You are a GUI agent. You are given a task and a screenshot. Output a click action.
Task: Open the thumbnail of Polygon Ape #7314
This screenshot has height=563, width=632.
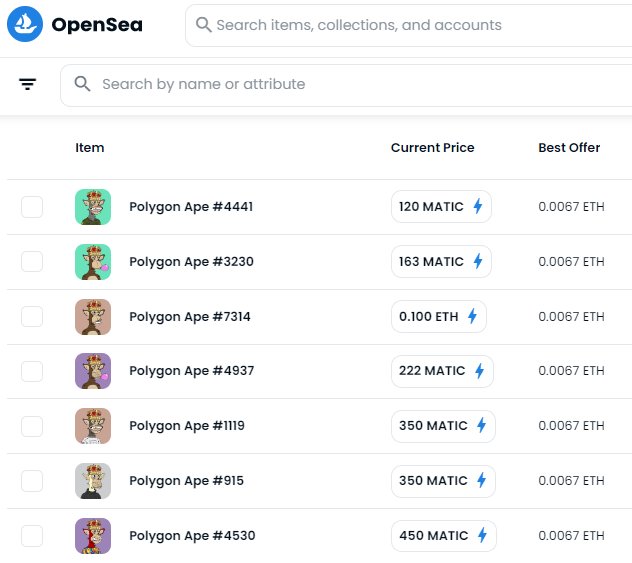point(93,317)
